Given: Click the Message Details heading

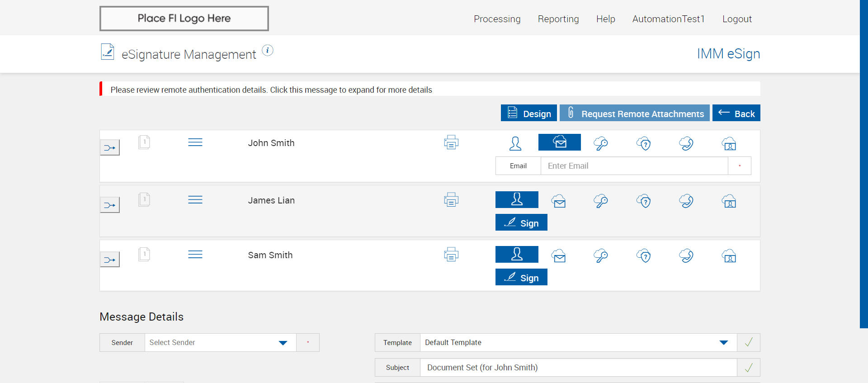Looking at the screenshot, I should click(x=142, y=317).
